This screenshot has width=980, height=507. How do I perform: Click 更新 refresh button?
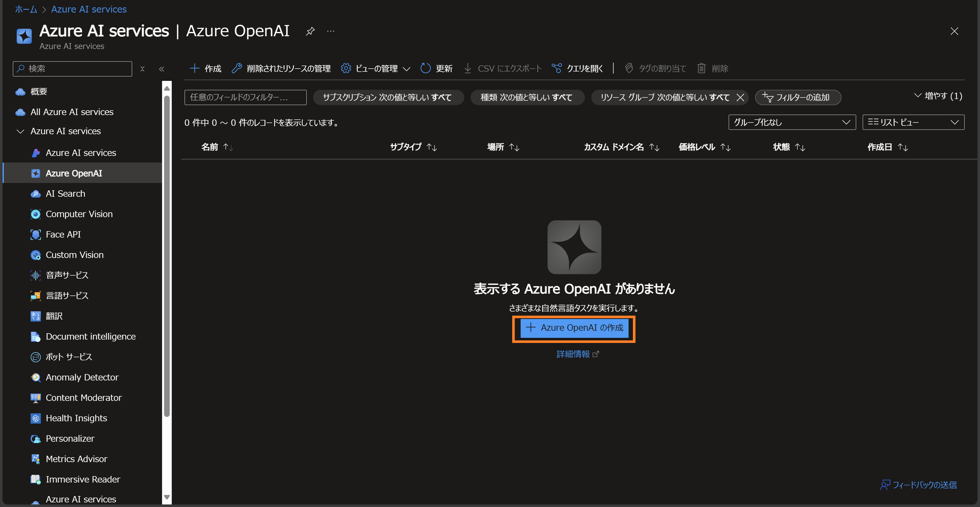436,68
